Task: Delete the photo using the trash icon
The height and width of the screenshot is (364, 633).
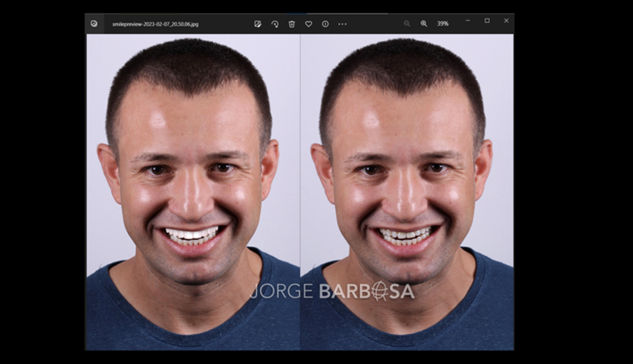Action: [x=291, y=24]
